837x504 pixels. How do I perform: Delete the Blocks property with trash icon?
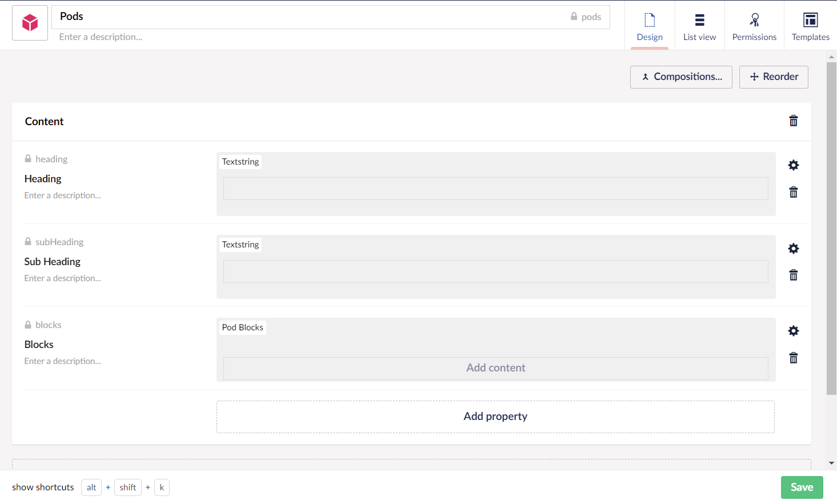pos(793,358)
